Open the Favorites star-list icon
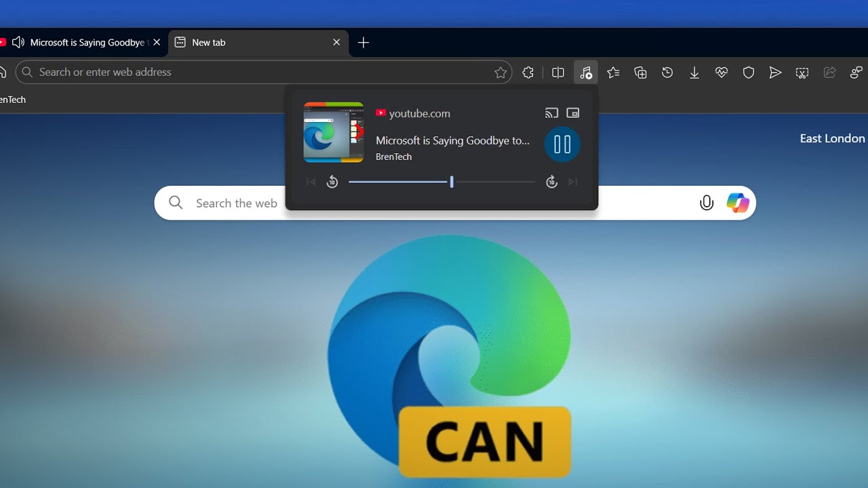This screenshot has height=488, width=868. pos(613,73)
